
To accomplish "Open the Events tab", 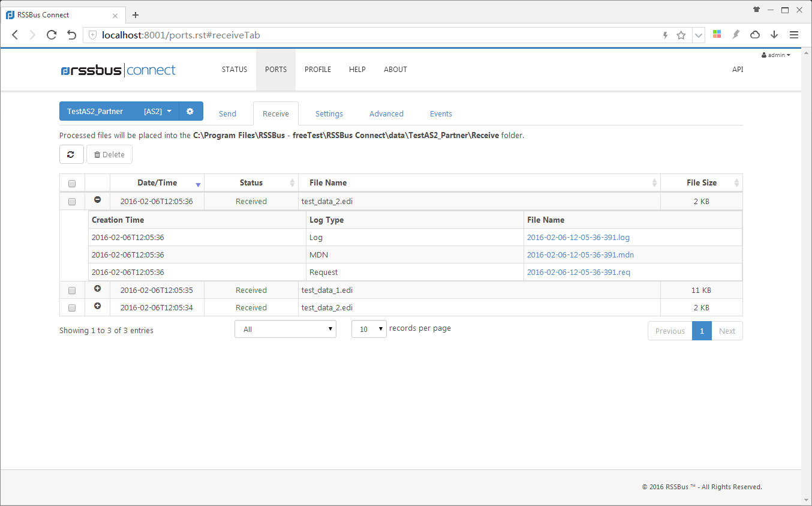I will 441,113.
